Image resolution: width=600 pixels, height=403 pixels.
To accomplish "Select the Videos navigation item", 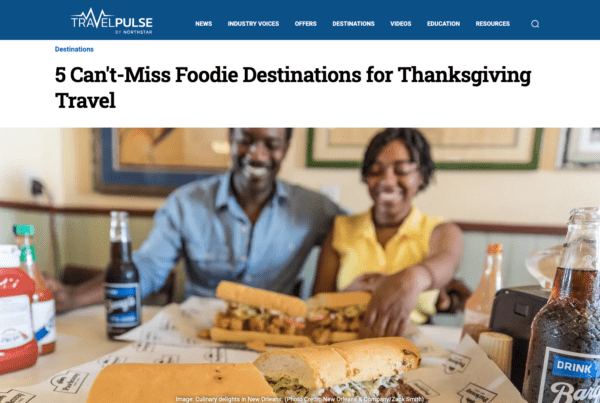I will point(401,24).
